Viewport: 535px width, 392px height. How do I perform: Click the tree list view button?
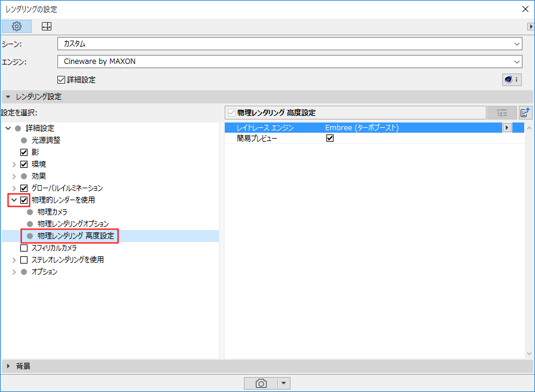coord(502,112)
